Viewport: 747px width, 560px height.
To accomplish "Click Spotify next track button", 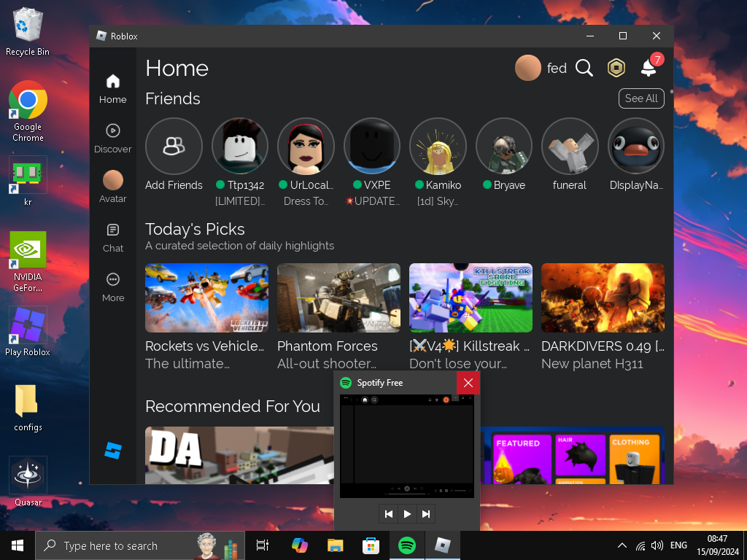I will coord(426,514).
